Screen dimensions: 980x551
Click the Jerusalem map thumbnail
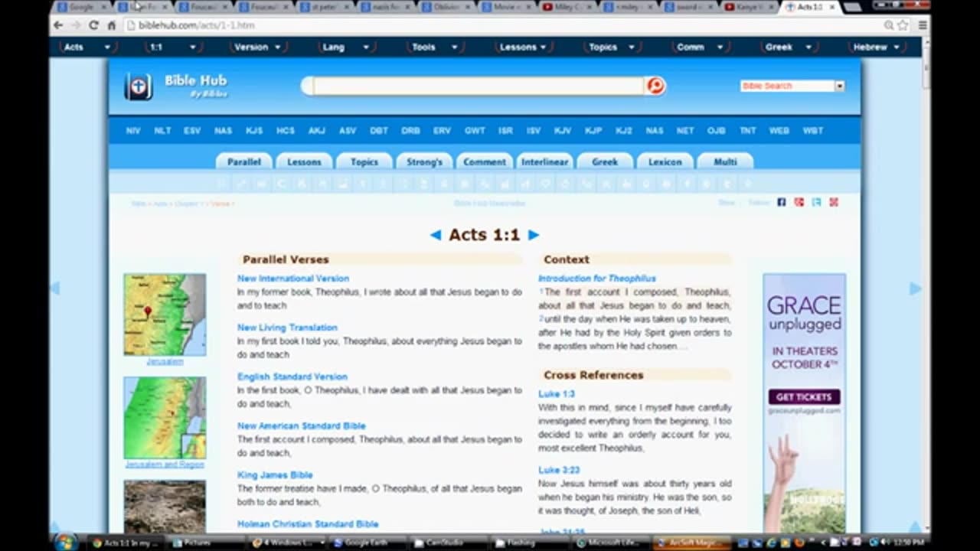click(165, 315)
